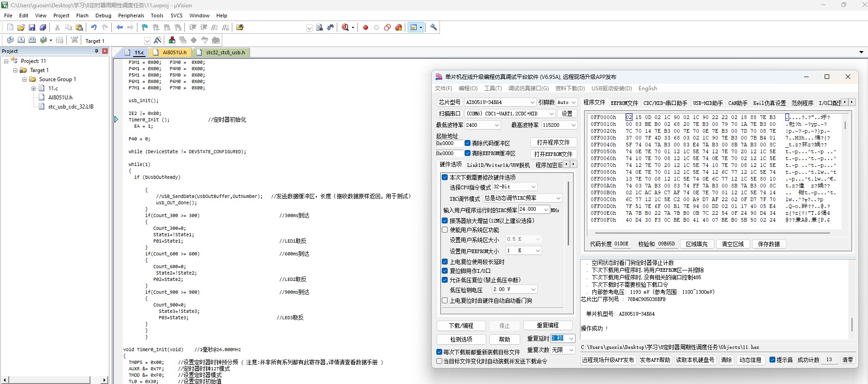Click the 下载/编程 button
Viewport: 868px width, 384px height.
pyautogui.click(x=461, y=326)
